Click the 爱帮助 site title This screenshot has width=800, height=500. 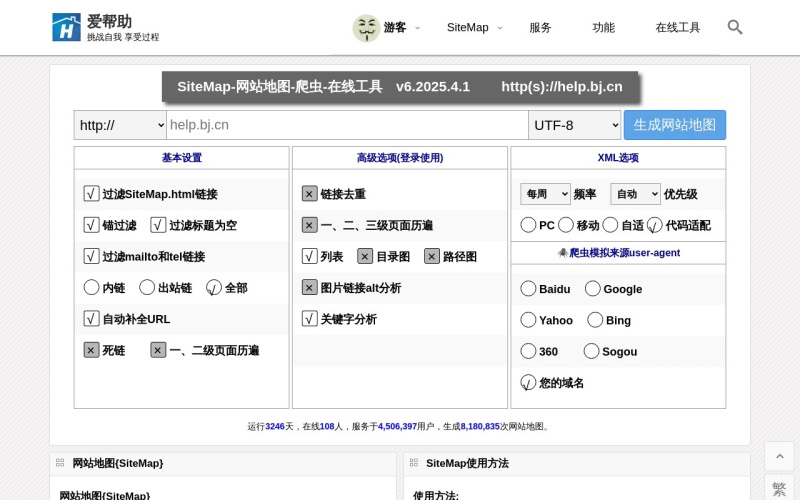[109, 21]
